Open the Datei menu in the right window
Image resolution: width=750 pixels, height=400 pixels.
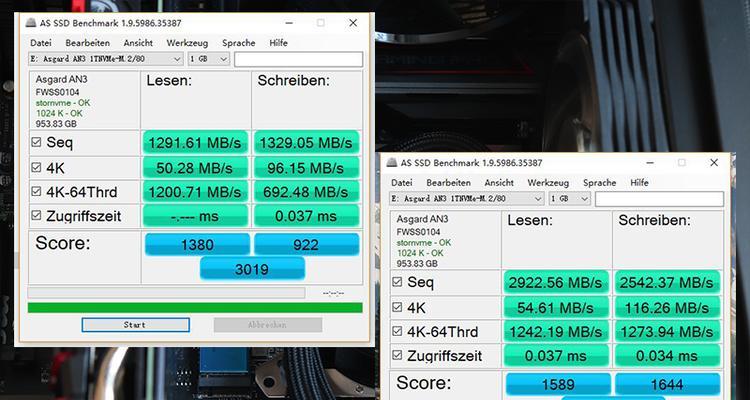click(x=402, y=183)
